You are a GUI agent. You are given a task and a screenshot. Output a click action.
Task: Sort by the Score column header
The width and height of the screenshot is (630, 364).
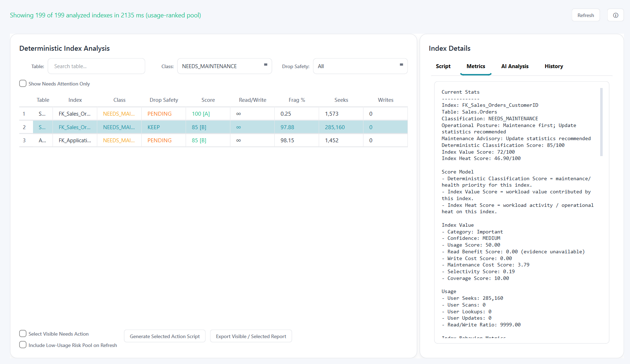(208, 100)
